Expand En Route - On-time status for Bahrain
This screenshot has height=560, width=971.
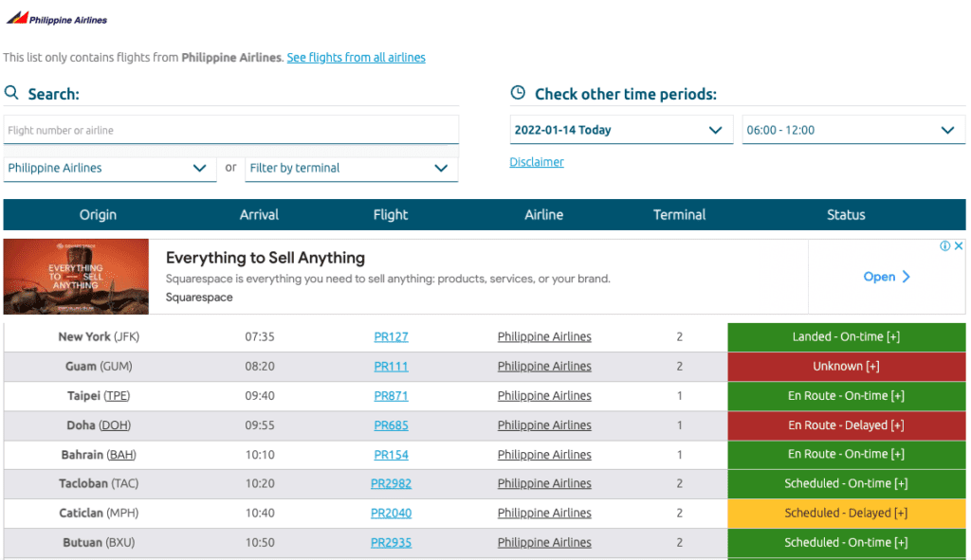pos(847,454)
